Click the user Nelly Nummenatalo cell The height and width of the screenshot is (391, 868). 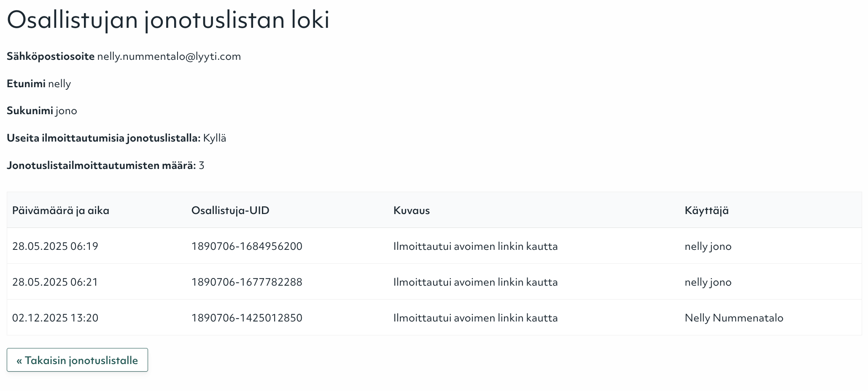(x=734, y=318)
